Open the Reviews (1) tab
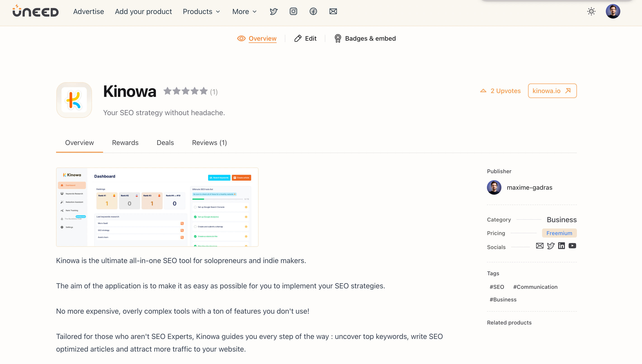 click(209, 143)
